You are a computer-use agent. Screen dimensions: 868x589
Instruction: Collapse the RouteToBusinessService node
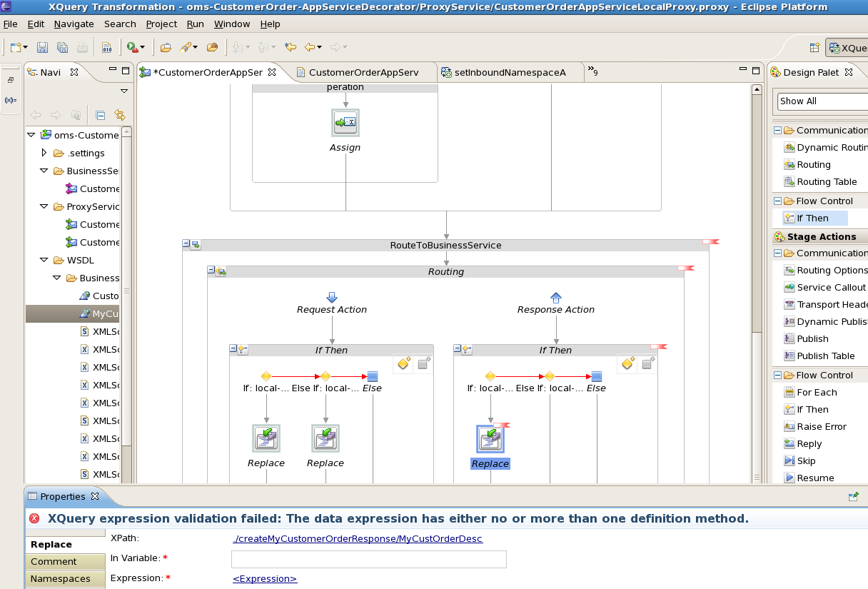point(186,244)
